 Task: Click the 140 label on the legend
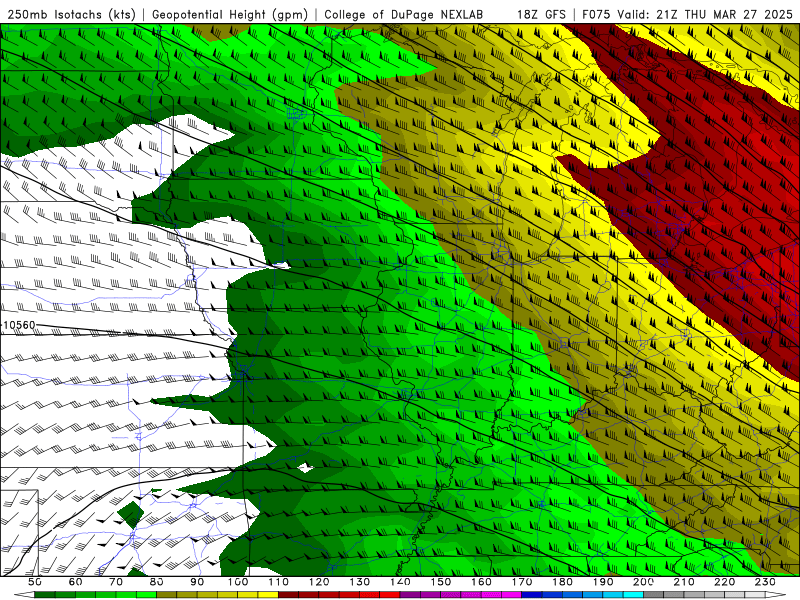pos(400,582)
